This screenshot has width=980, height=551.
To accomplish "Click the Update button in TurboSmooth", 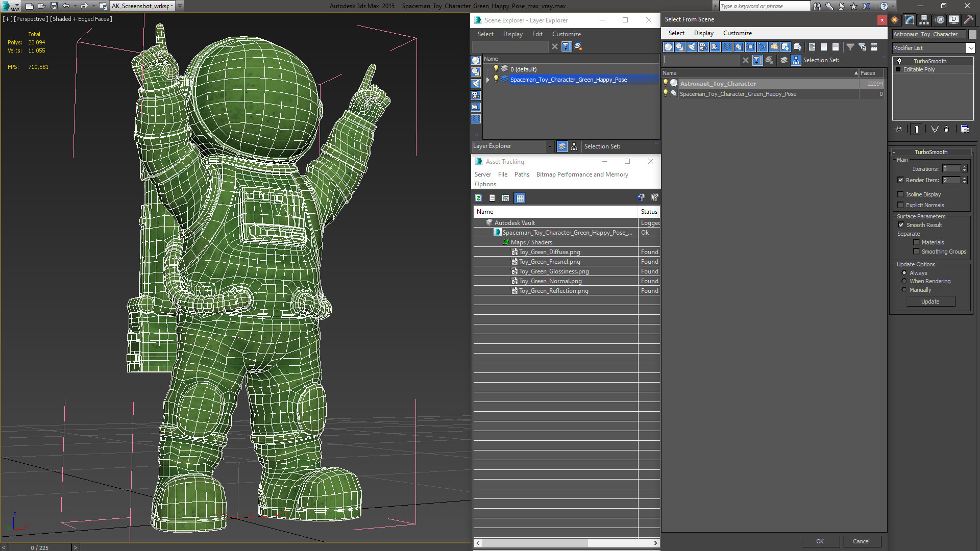I will coord(930,302).
